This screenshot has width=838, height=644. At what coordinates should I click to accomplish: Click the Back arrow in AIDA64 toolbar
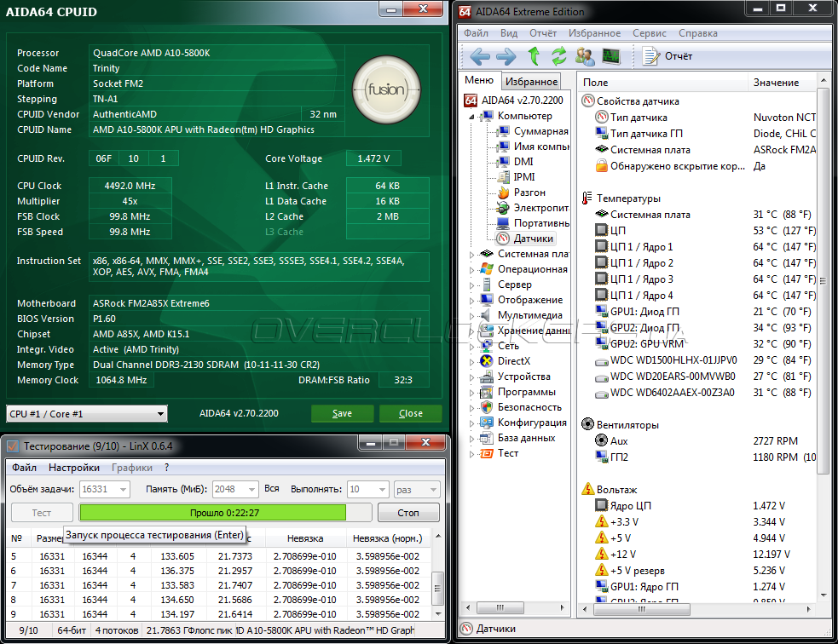pos(479,56)
